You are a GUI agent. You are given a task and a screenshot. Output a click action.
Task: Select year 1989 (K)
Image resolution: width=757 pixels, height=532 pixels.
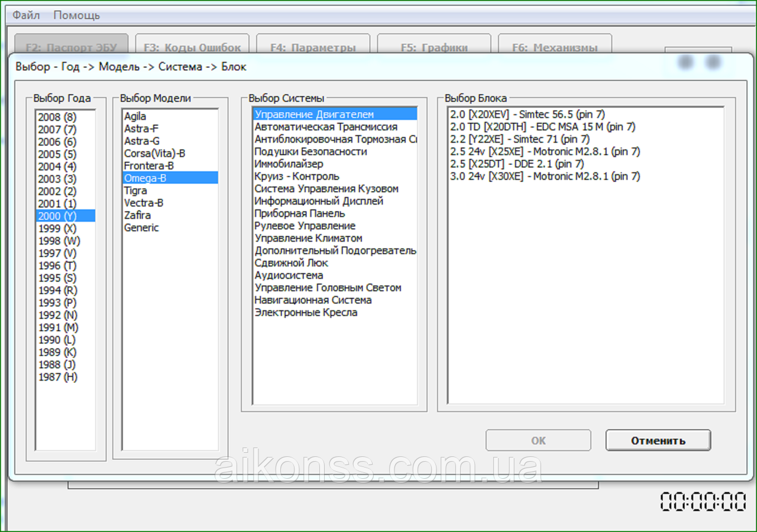coord(65,352)
